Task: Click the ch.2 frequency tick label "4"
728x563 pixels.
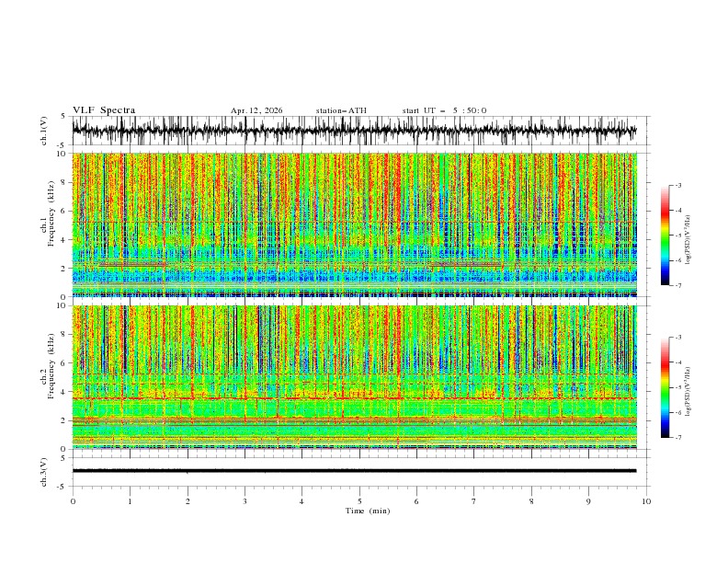Action: (65, 392)
